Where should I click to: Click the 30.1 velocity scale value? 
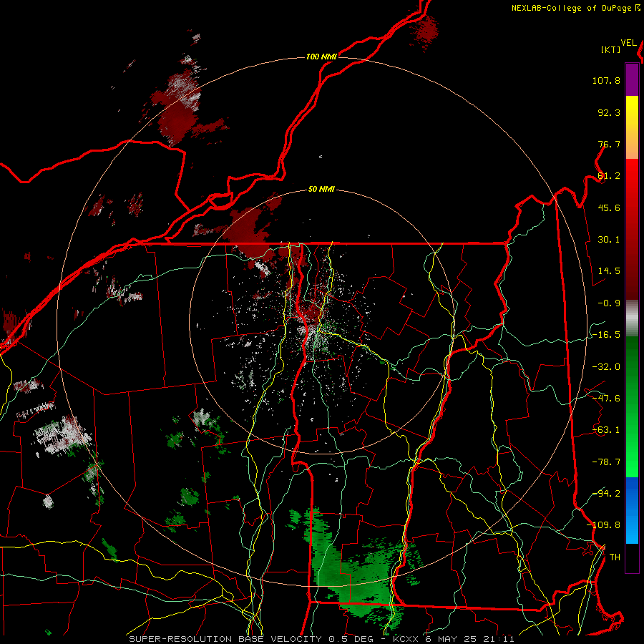point(609,240)
